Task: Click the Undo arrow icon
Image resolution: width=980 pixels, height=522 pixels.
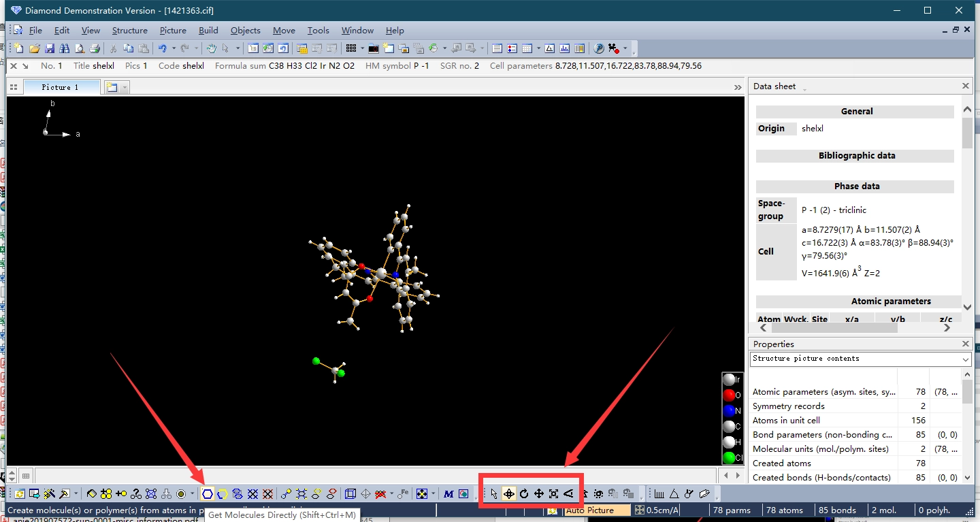Action: 163,48
